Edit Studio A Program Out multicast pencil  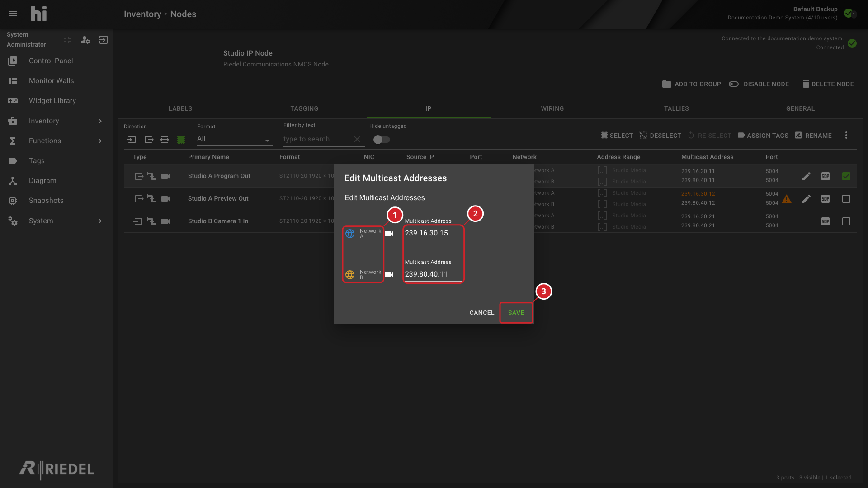(x=807, y=176)
